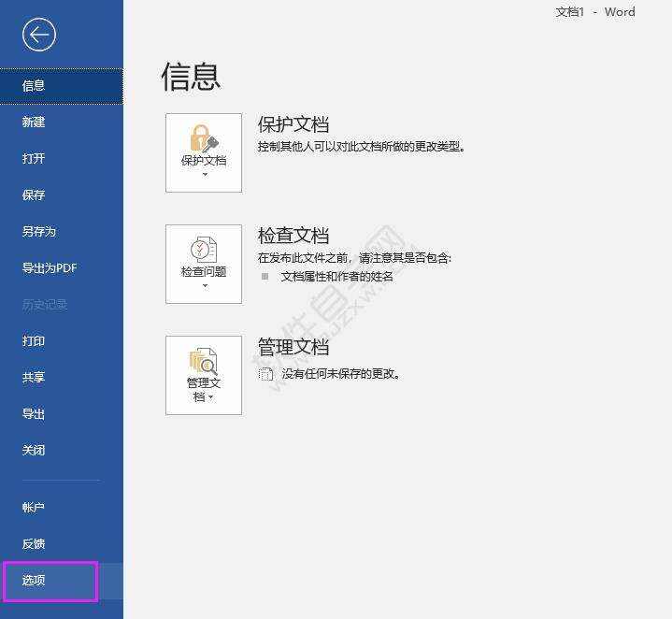Click the back arrow circle icon

pyautogui.click(x=39, y=35)
